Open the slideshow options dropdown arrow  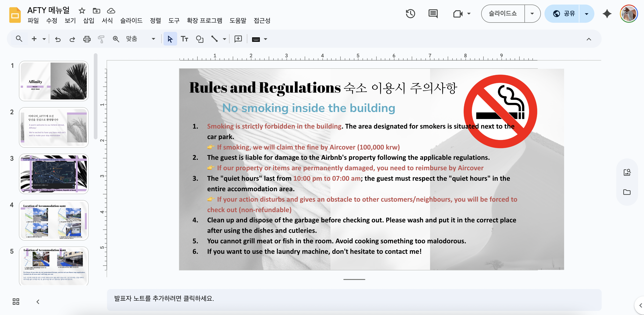(x=532, y=14)
